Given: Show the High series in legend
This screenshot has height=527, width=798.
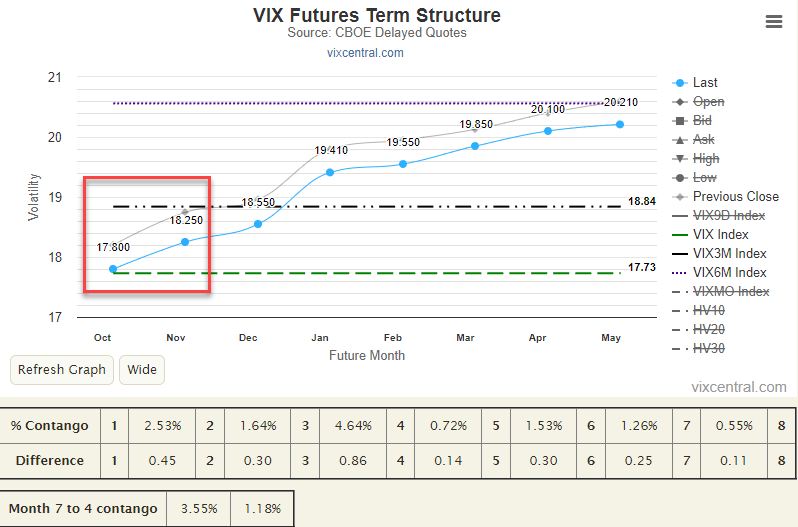Looking at the screenshot, I should point(706,159).
